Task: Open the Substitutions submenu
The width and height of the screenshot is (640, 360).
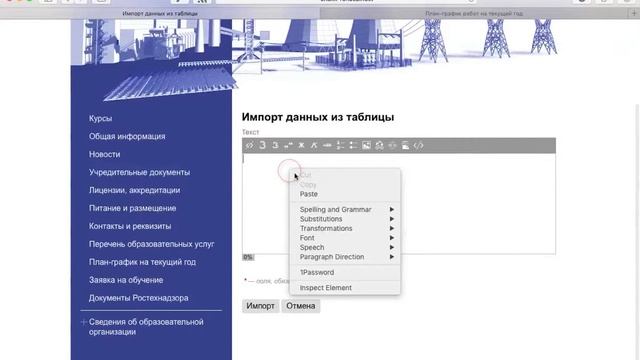Action: point(345,219)
